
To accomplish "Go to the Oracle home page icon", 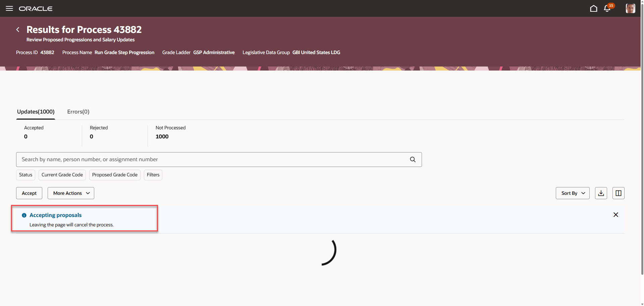I will 594,8.
